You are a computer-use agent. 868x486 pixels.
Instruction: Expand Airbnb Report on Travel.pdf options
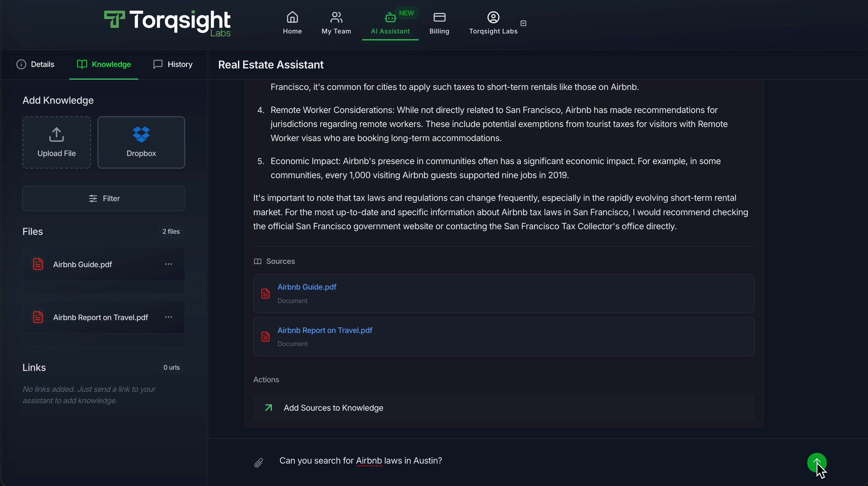tap(169, 317)
